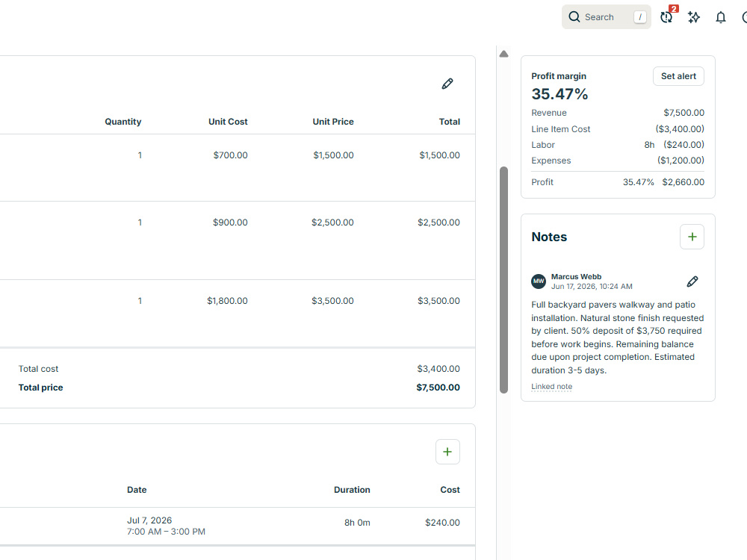747x560 pixels.
Task: Click the $1,500.00 unit price value
Action: click(333, 155)
